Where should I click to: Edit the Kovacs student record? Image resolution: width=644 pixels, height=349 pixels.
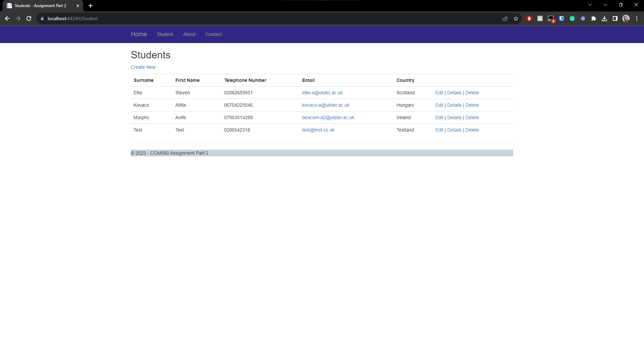439,105
